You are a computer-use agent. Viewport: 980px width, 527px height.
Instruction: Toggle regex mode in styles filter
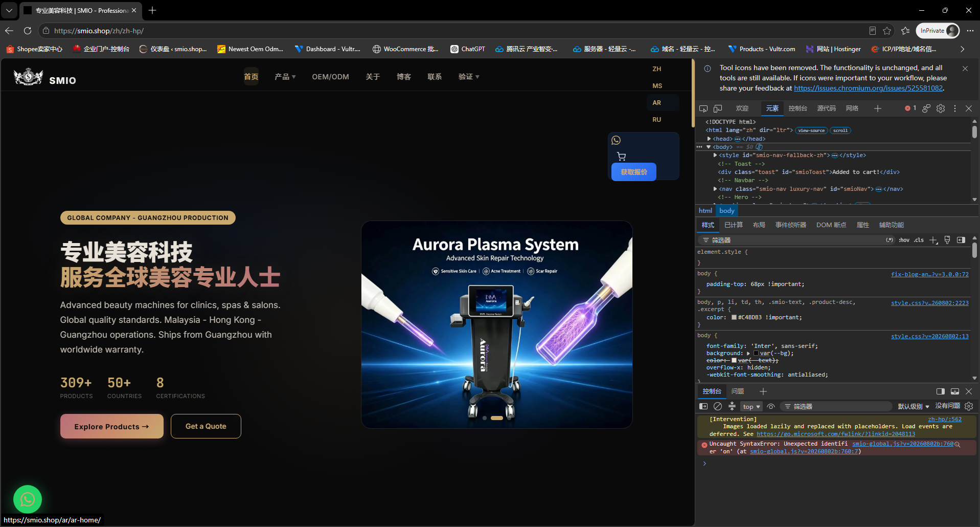coord(890,240)
